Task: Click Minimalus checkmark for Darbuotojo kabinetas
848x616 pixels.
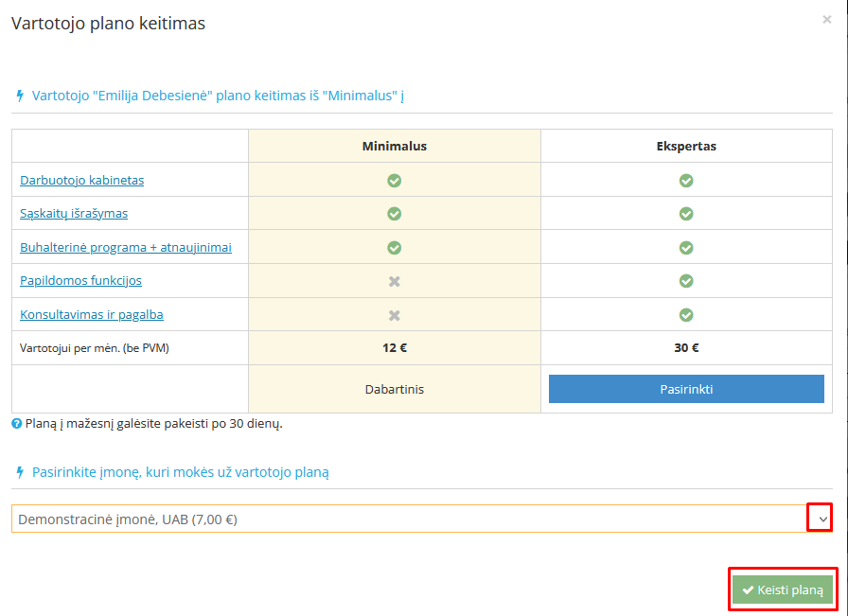Action: 395,180
